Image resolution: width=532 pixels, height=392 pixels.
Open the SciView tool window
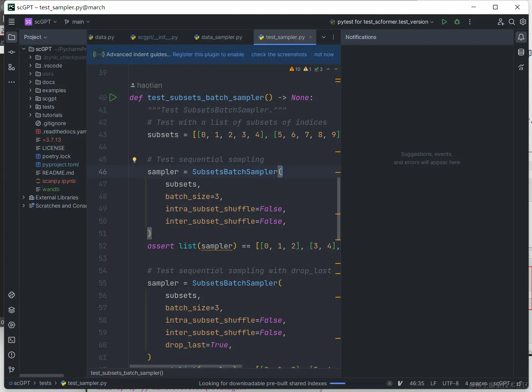521,67
